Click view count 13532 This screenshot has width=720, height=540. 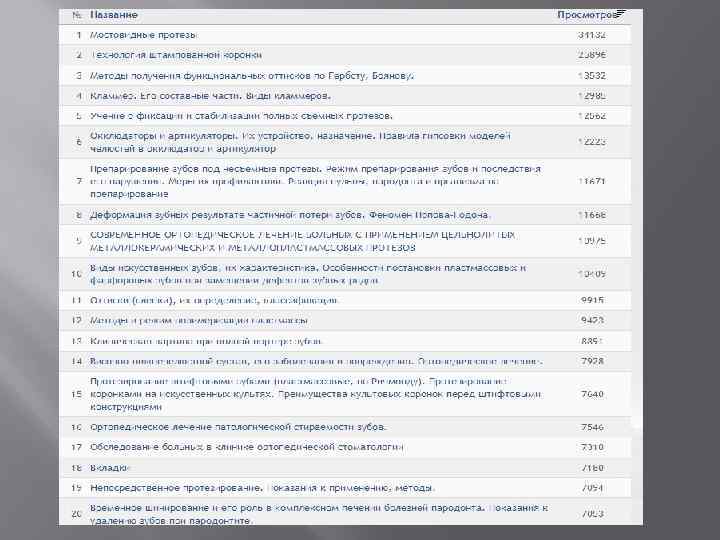[592, 76]
